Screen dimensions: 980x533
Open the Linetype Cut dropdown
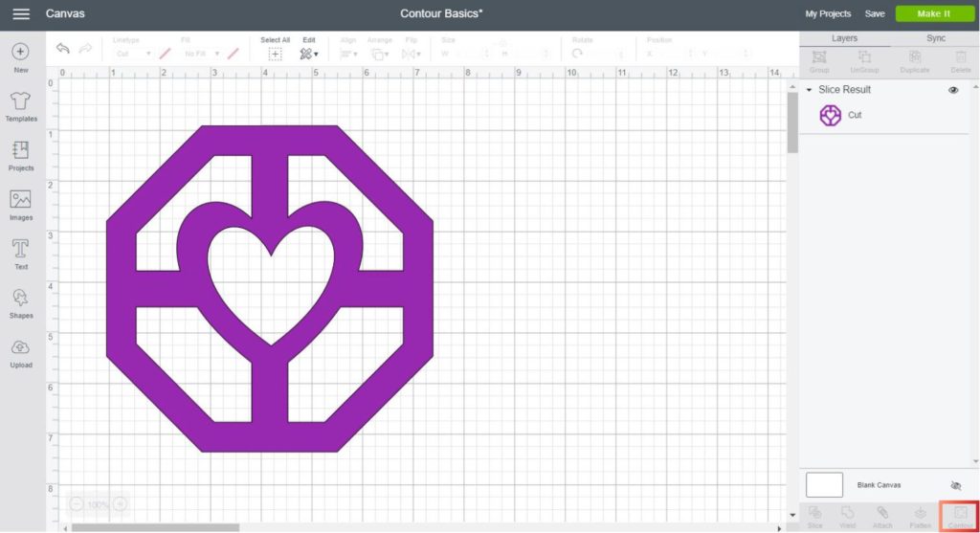coord(132,54)
